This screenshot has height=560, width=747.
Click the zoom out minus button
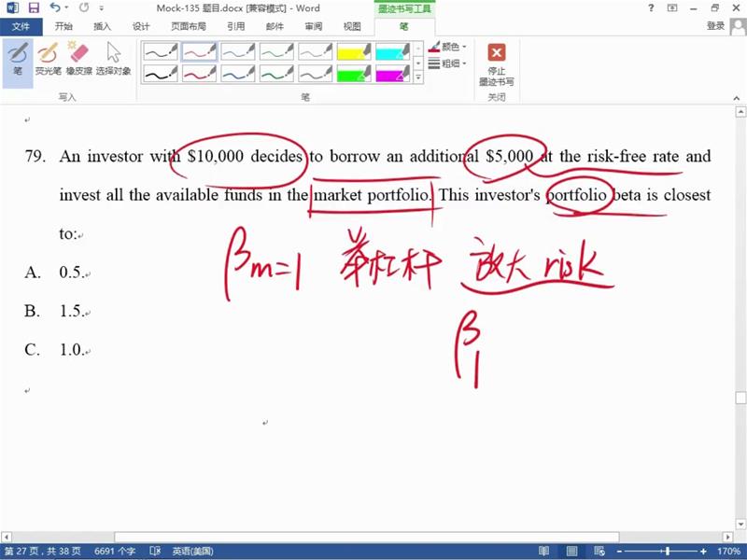coord(619,552)
